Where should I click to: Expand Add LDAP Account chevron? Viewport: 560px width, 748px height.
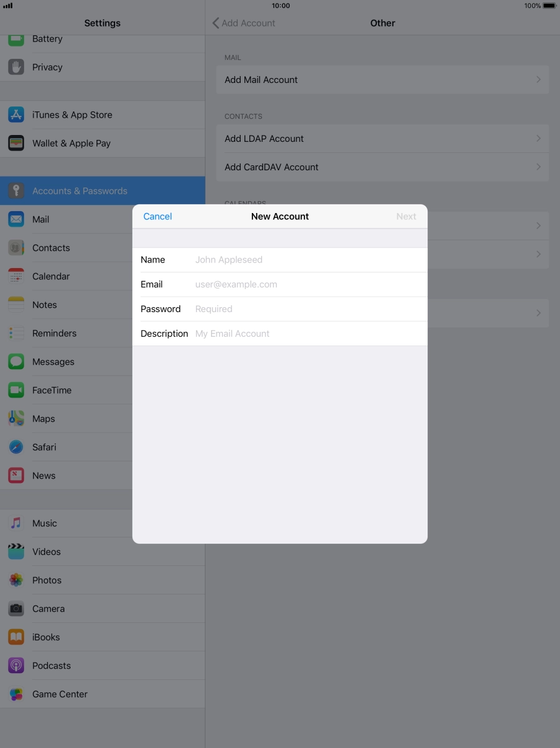(x=538, y=139)
